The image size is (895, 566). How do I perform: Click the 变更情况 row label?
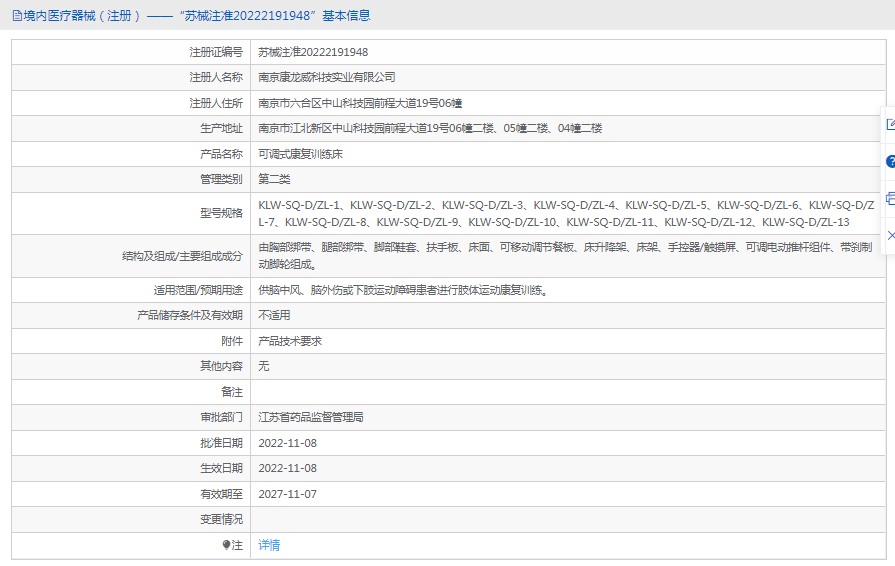[221, 519]
